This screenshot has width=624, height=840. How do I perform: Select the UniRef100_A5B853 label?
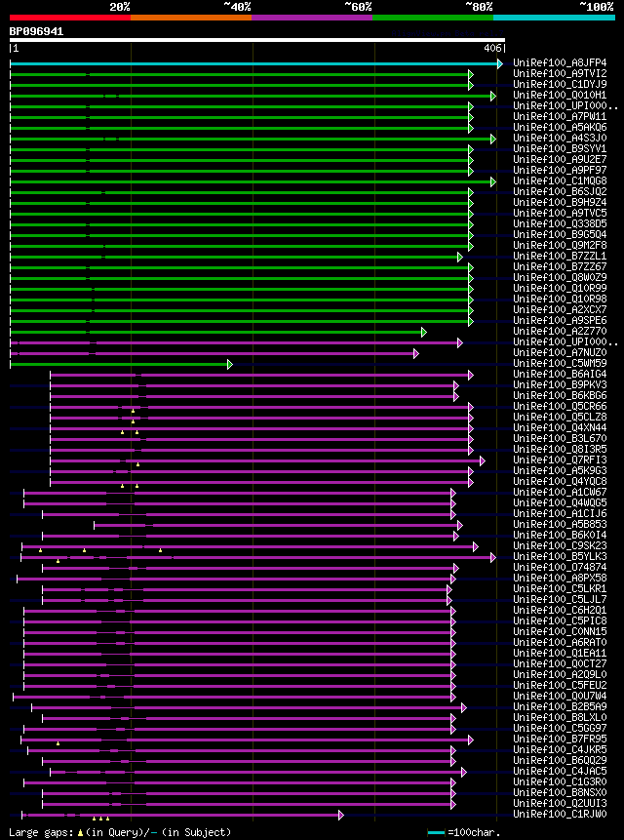pyautogui.click(x=560, y=523)
